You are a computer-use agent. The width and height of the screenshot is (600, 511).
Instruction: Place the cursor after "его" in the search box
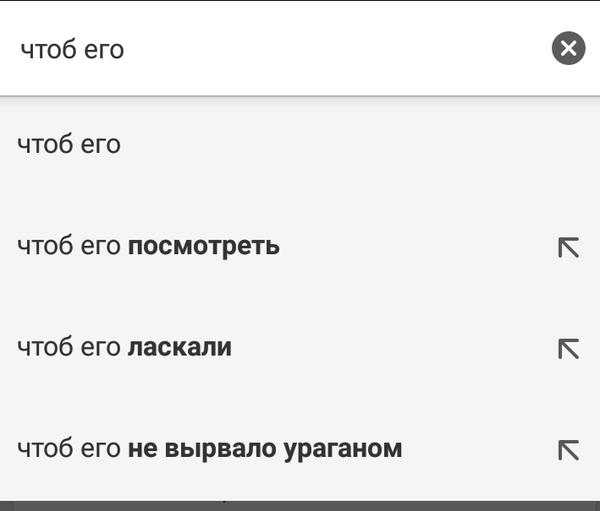pos(126,49)
